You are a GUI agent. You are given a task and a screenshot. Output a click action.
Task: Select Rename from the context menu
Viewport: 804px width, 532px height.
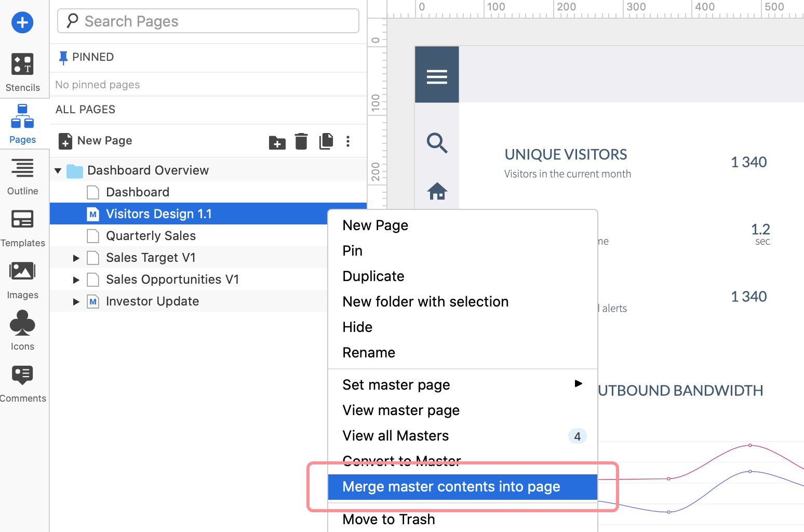coord(369,352)
